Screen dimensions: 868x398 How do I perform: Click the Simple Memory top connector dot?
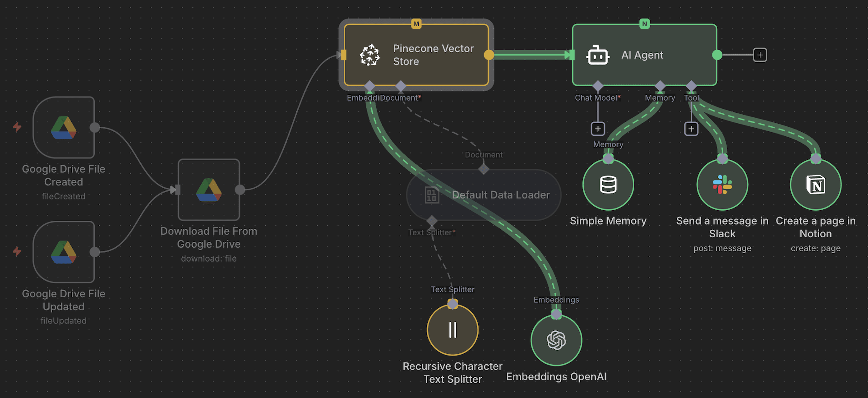click(x=608, y=159)
